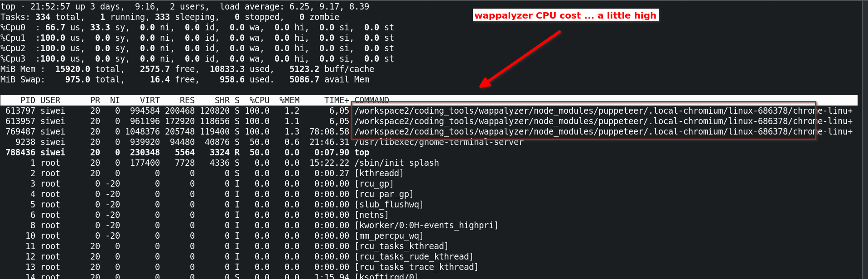
Task: Click the bold top process row
Action: tap(362, 153)
